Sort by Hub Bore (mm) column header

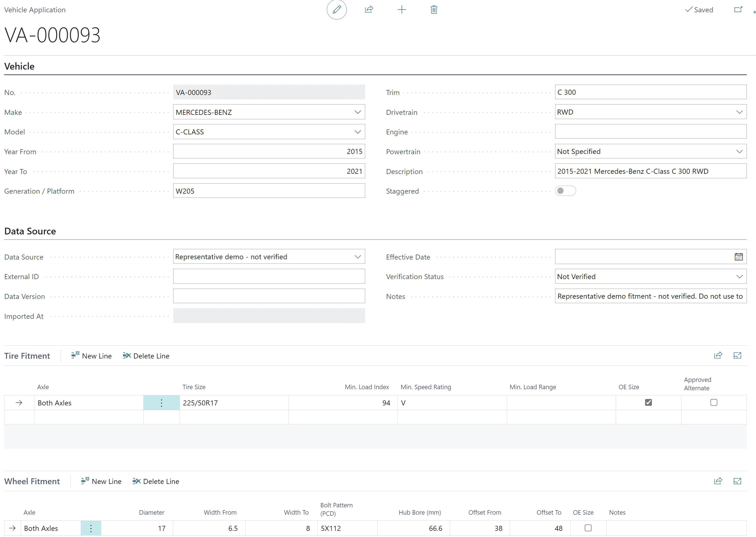pos(419,512)
